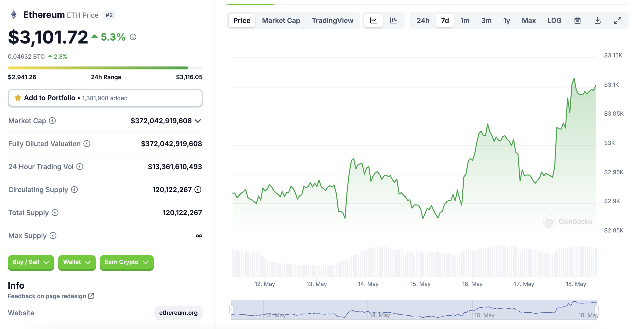Select the Max time range

(529, 21)
